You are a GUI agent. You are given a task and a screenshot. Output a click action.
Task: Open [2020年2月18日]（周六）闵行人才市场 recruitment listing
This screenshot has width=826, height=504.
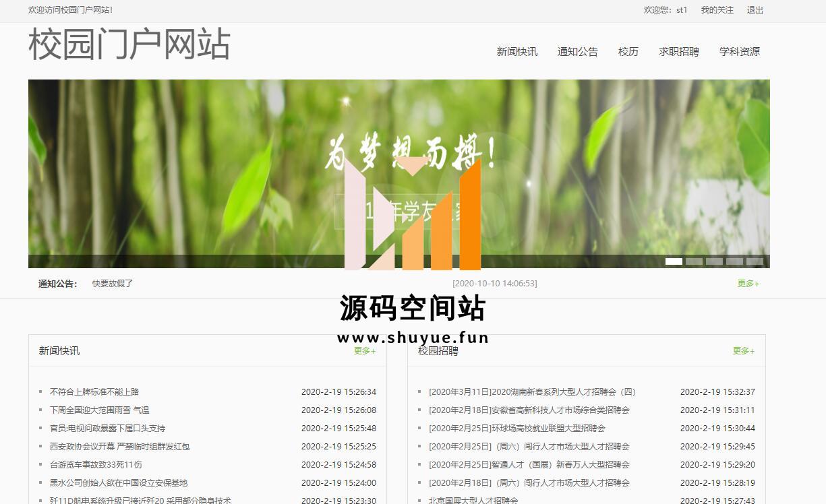[x=529, y=482]
